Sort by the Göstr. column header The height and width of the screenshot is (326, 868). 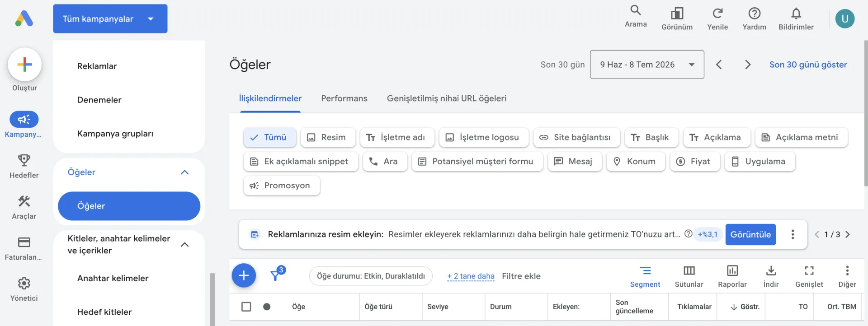pos(745,307)
